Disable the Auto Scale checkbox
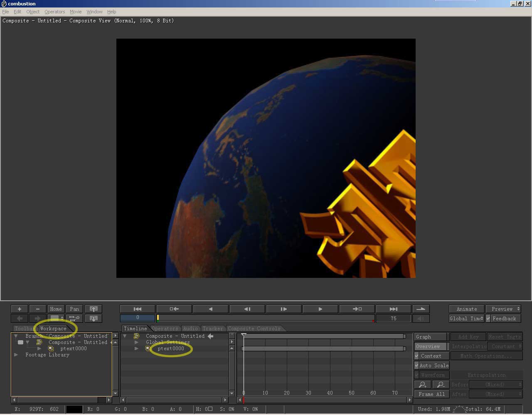Image resolution: width=532 pixels, height=415 pixels. click(x=417, y=366)
